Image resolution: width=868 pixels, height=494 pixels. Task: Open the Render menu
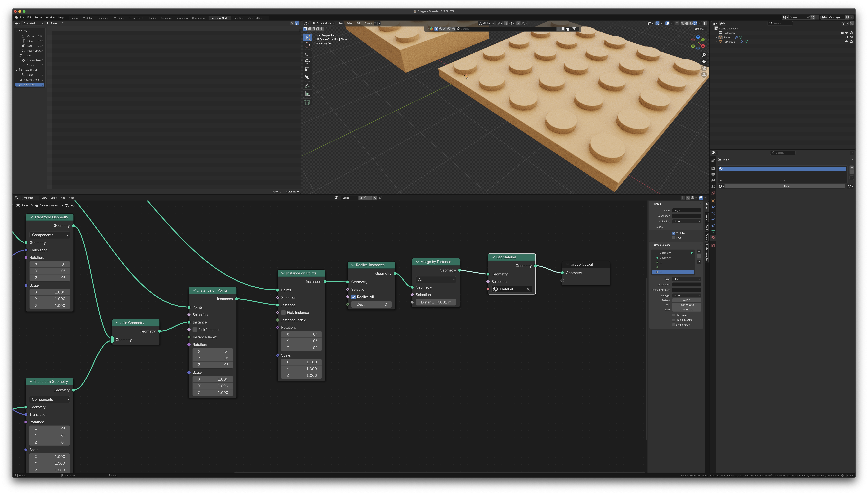coord(39,17)
